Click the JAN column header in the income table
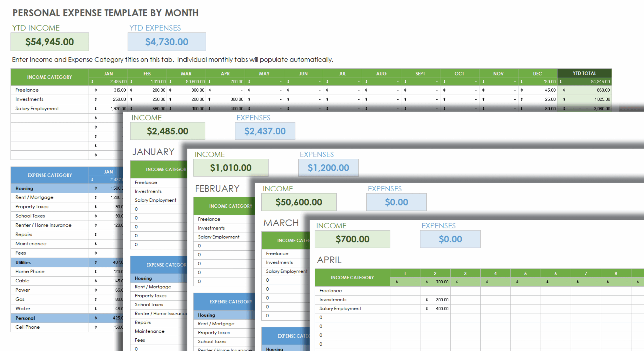Image resolution: width=644 pixels, height=351 pixels. 108,73
